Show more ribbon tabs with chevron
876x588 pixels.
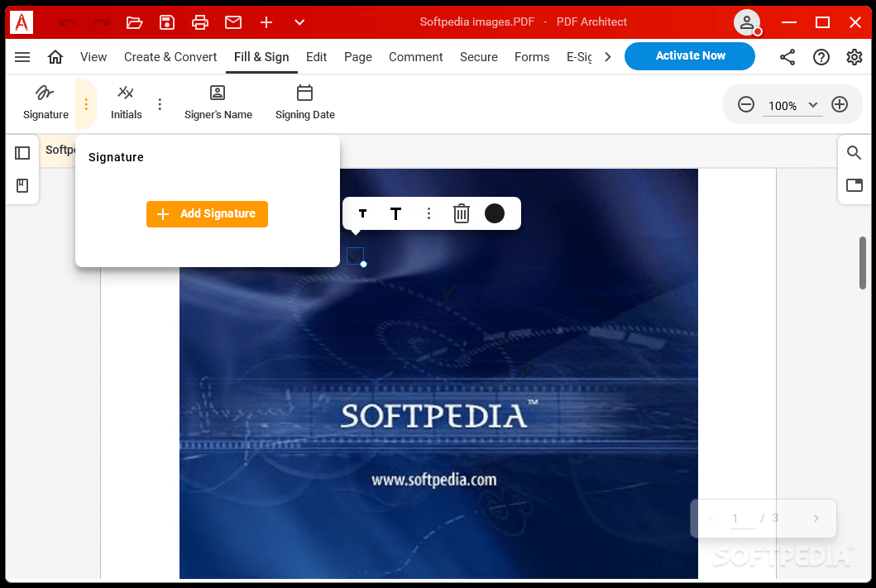point(608,57)
